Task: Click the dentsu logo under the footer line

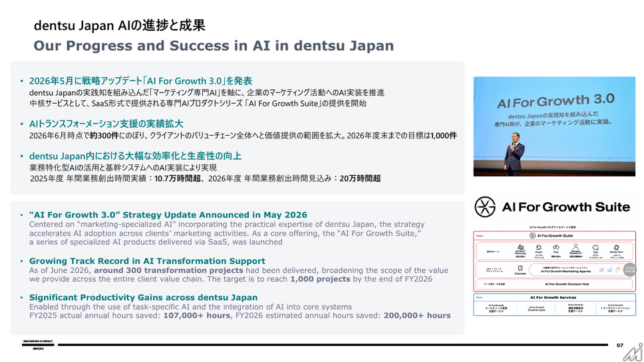Action: pos(38,349)
